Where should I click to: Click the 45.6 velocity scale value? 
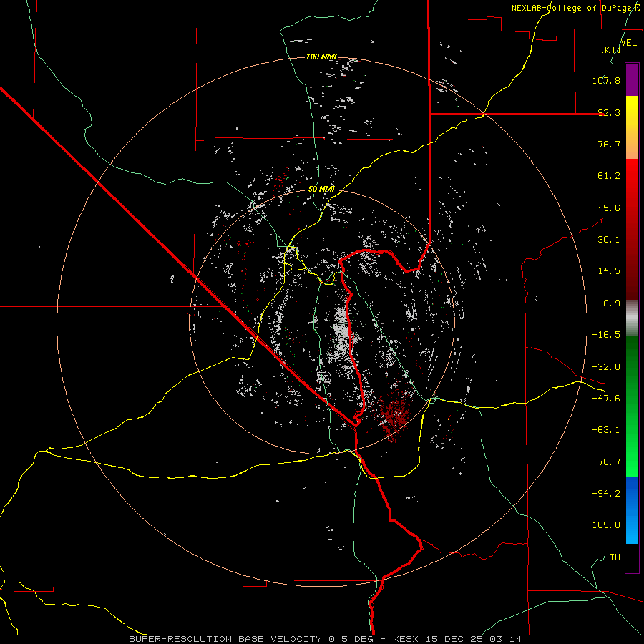coord(609,208)
